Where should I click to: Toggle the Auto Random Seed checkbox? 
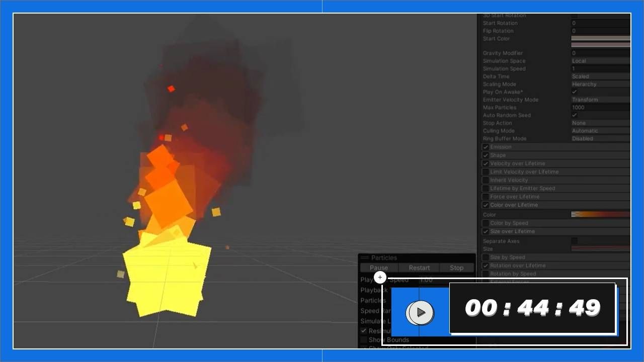(575, 115)
